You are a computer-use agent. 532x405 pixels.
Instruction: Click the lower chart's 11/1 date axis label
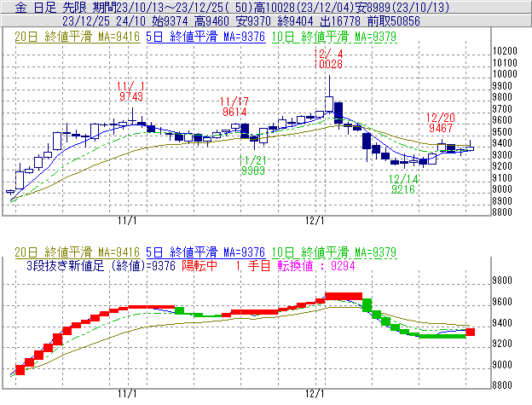[x=128, y=394]
